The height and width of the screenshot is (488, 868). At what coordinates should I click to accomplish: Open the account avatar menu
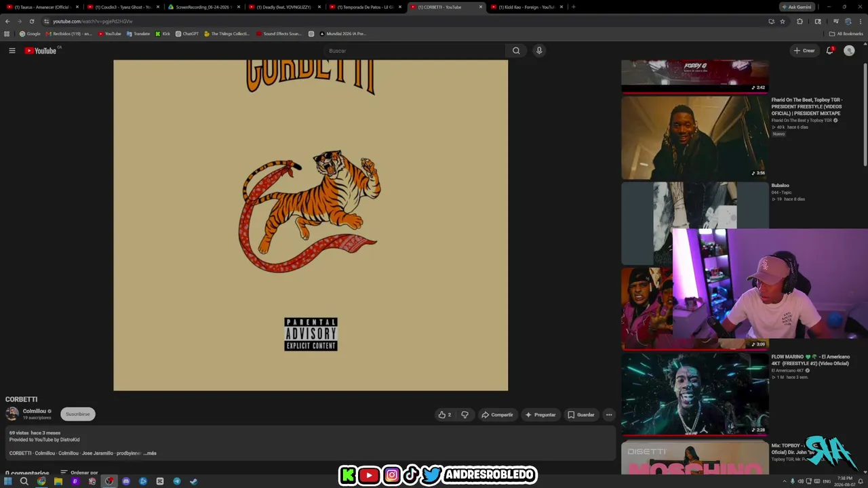click(x=849, y=51)
